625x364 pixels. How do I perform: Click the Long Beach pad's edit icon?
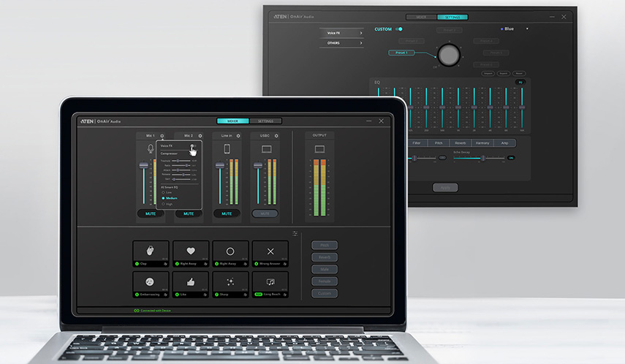(x=284, y=295)
